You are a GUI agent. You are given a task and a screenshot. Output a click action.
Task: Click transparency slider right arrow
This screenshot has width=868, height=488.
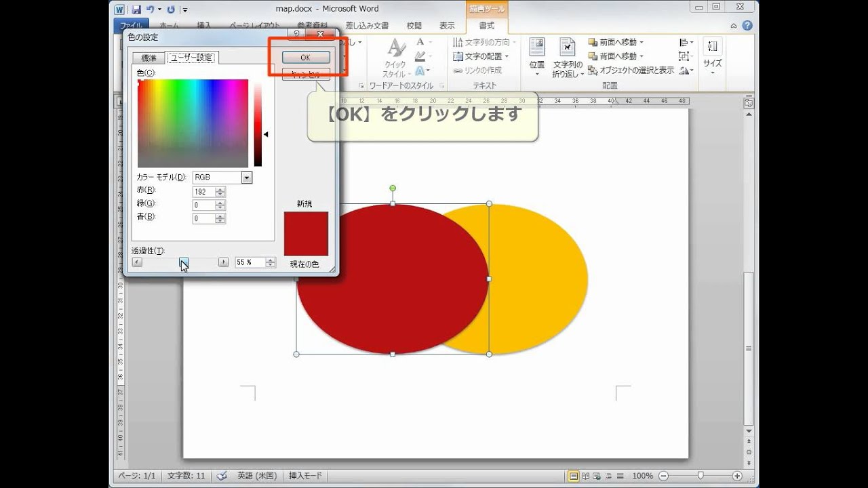point(223,262)
